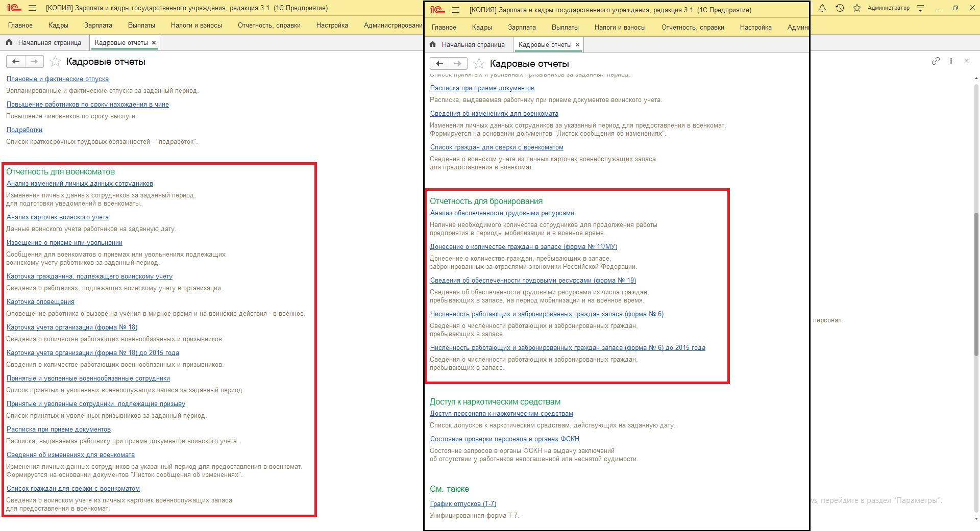Open Кадры menu in left window
The image size is (980, 531).
coord(58,26)
